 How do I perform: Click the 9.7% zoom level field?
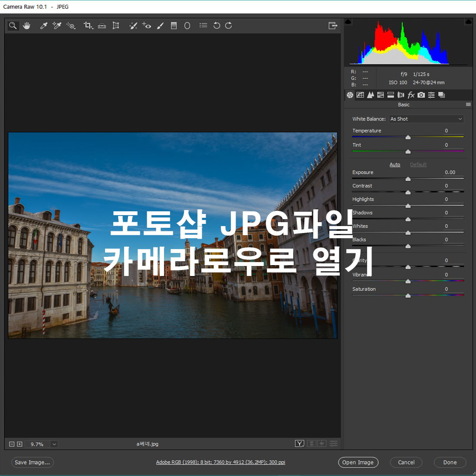click(37, 444)
